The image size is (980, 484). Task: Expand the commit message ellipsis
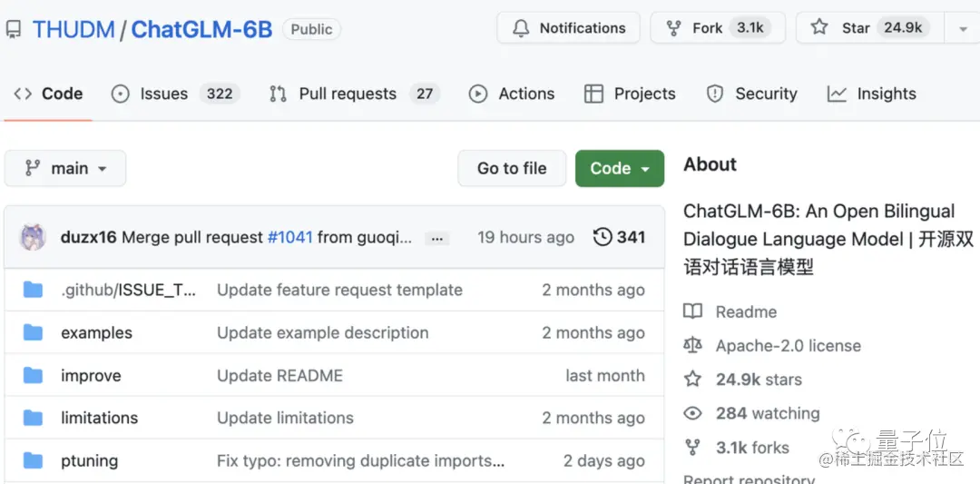(x=436, y=238)
